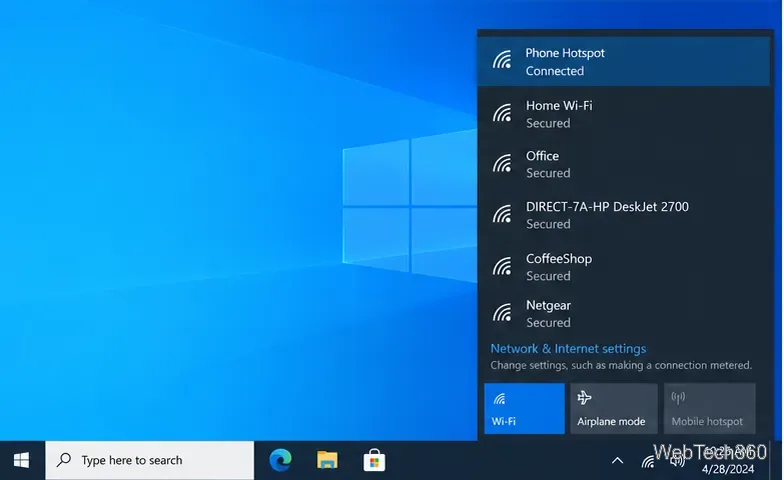Viewport: 784px width, 480px height.
Task: Open the taskbar date 4/28/2024
Action: (728, 469)
